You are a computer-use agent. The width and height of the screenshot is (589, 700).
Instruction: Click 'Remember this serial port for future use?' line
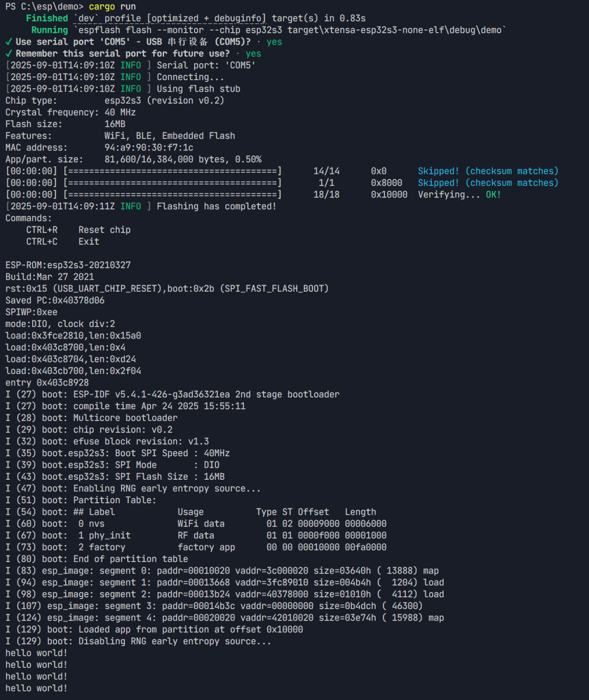(134, 53)
